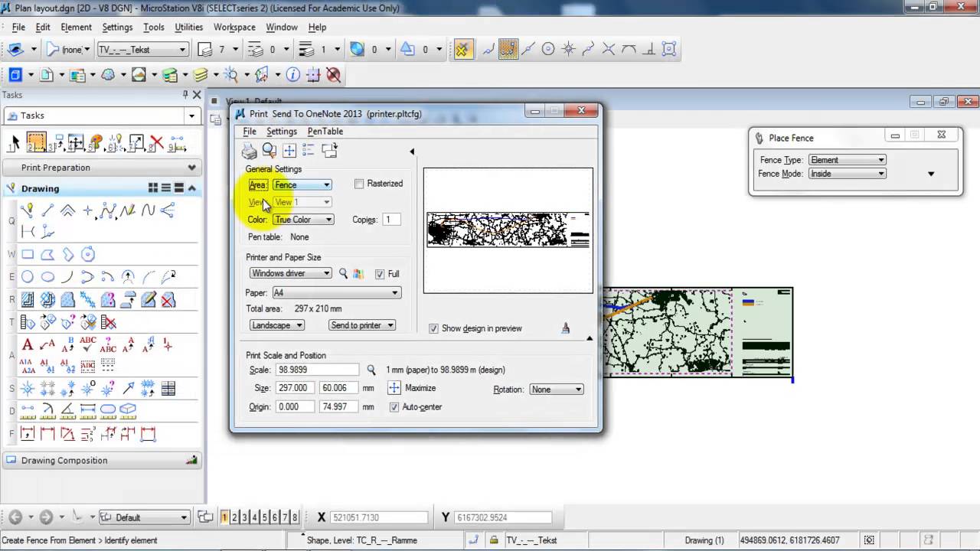Click the Windows printer setup icon
Screen dimensions: 980x551
click(x=358, y=273)
